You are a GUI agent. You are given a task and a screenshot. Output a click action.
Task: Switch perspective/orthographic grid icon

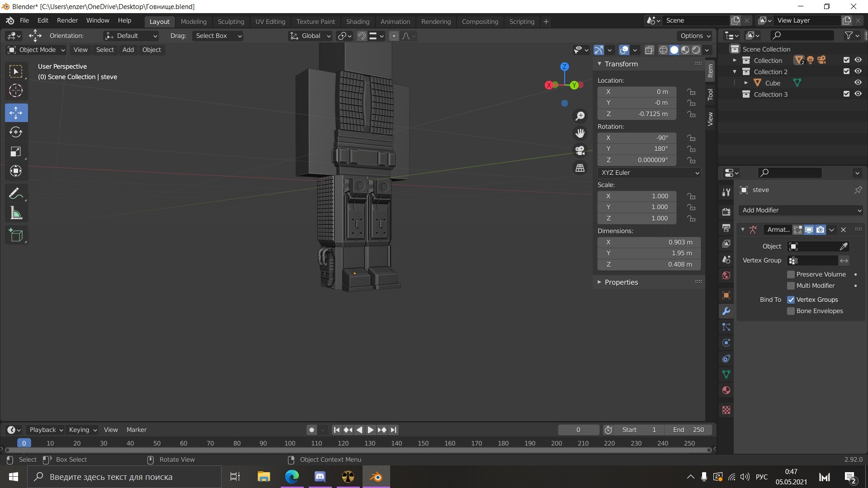[580, 168]
